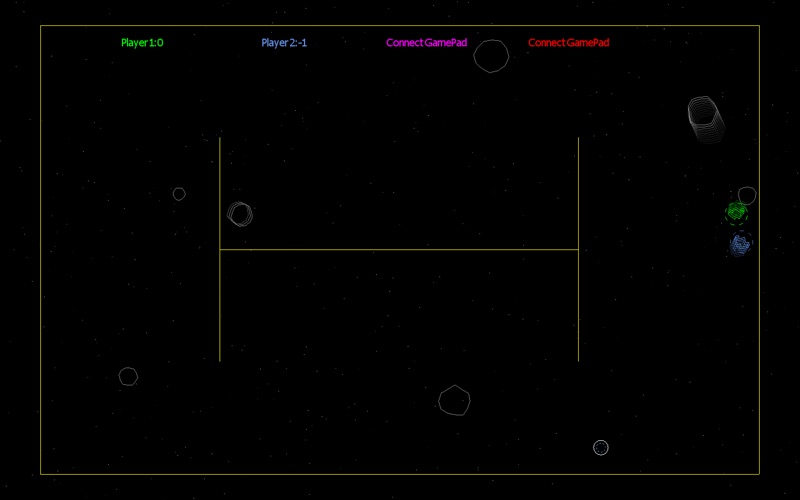The height and width of the screenshot is (500, 800).
Task: Click the small dotted-circle pickup
Action: click(x=601, y=447)
